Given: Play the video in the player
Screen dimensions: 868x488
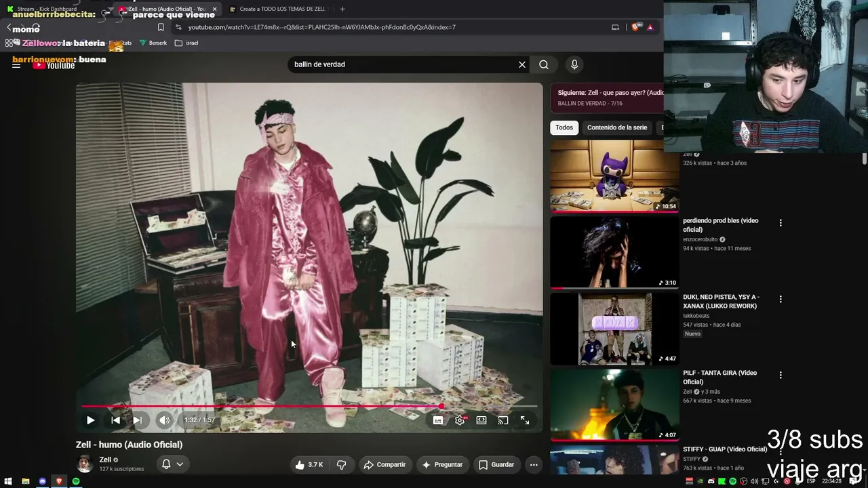Looking at the screenshot, I should pos(90,420).
